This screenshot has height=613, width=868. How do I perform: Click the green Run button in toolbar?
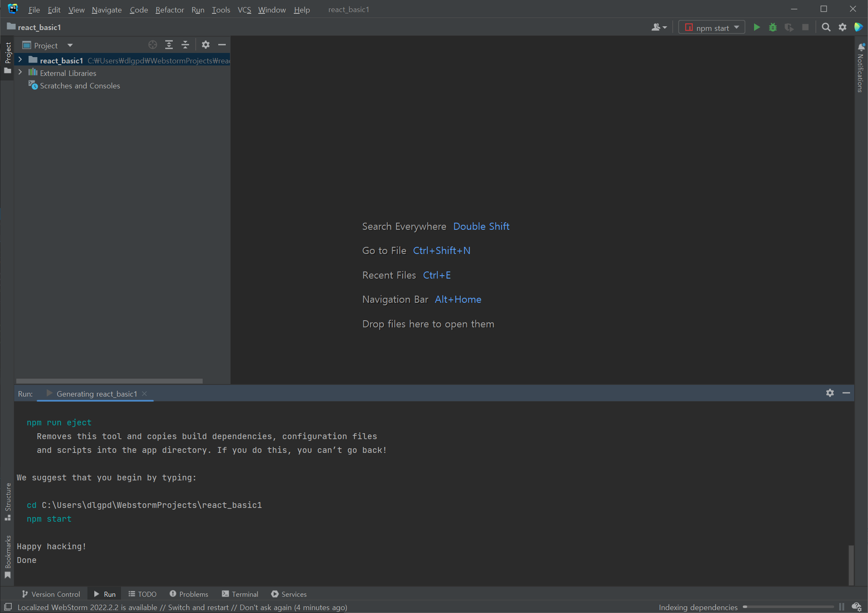(757, 28)
